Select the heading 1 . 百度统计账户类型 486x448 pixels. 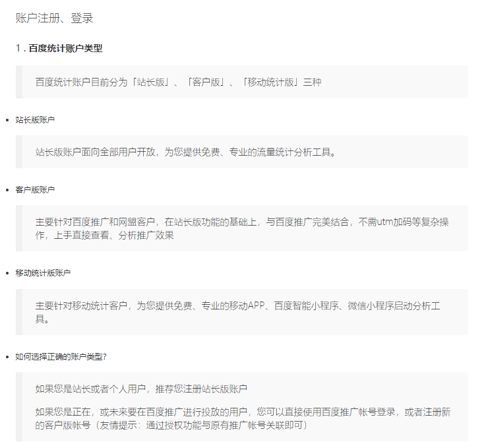[x=59, y=48]
